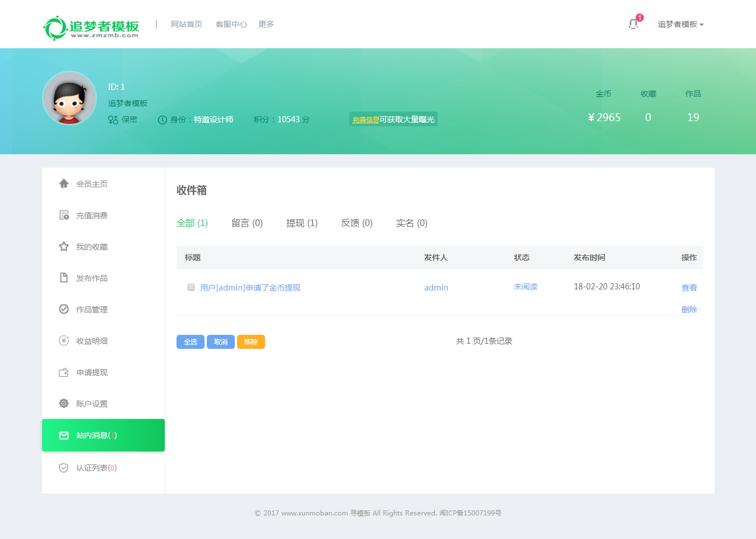Click the gear icon for 账户设置
756x539 pixels.
click(x=64, y=403)
